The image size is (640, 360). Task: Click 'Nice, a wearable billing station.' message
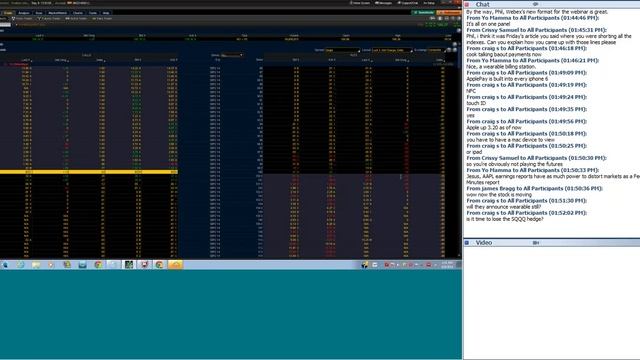(x=500, y=67)
